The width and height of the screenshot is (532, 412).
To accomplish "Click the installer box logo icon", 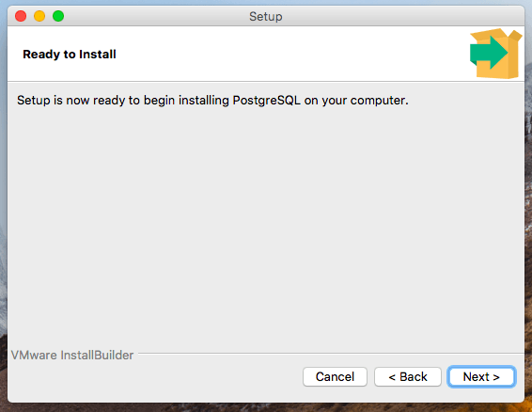I will (x=495, y=54).
